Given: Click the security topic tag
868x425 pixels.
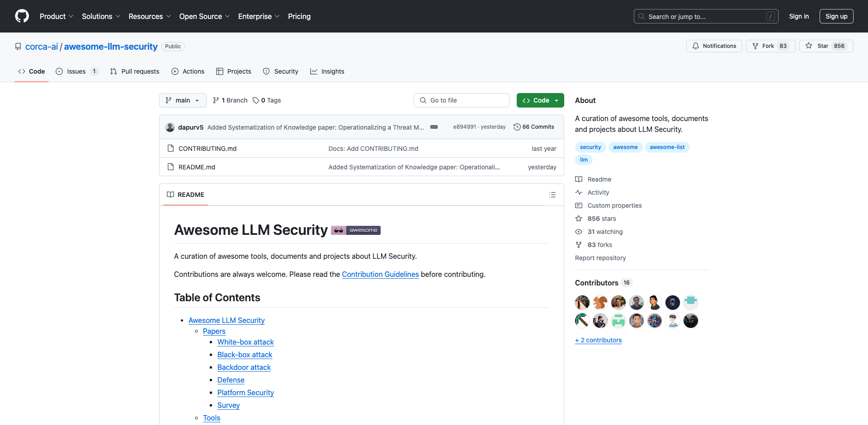Looking at the screenshot, I should [590, 147].
